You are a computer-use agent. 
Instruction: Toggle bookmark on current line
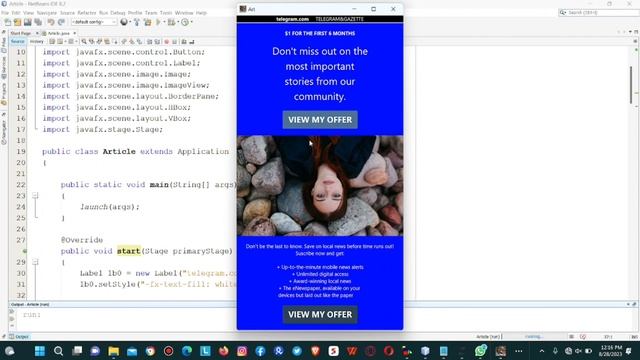point(139,41)
